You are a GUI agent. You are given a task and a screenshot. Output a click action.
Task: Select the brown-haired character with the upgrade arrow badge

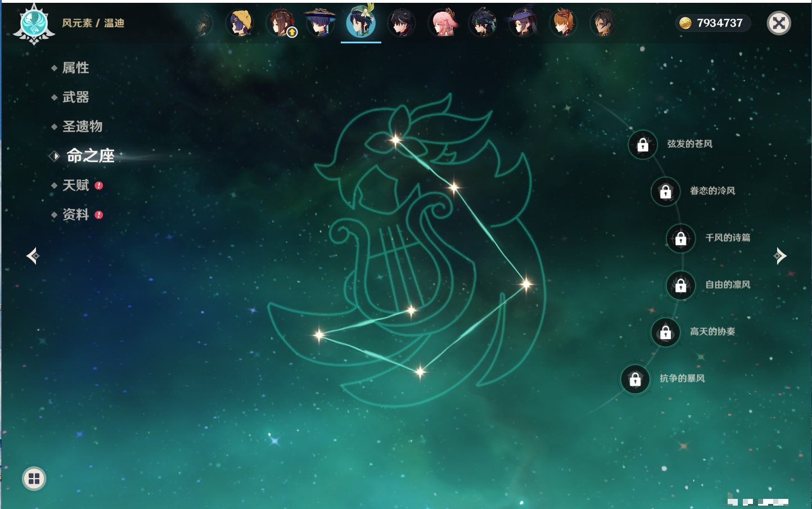281,24
